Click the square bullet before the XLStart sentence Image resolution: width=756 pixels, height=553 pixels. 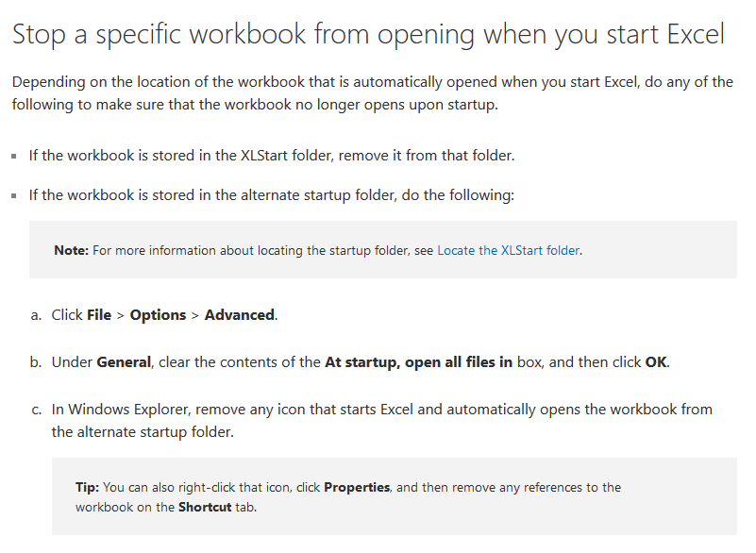tap(14, 157)
